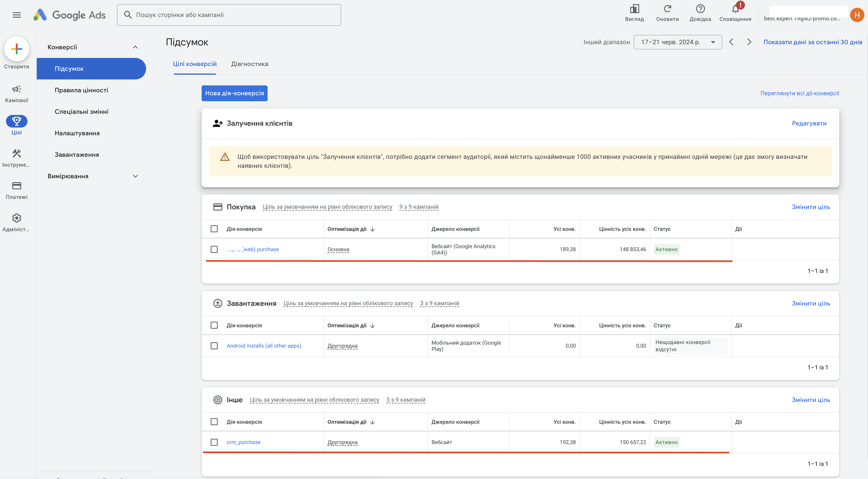This screenshot has height=479, width=868.
Task: Click Нещодавні конверсії відсутні status
Action: [x=690, y=346]
